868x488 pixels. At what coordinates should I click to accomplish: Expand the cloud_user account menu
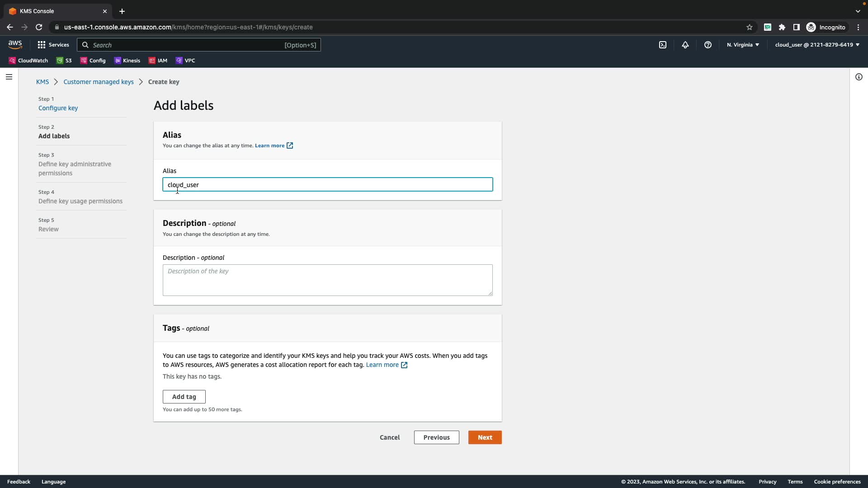(817, 45)
